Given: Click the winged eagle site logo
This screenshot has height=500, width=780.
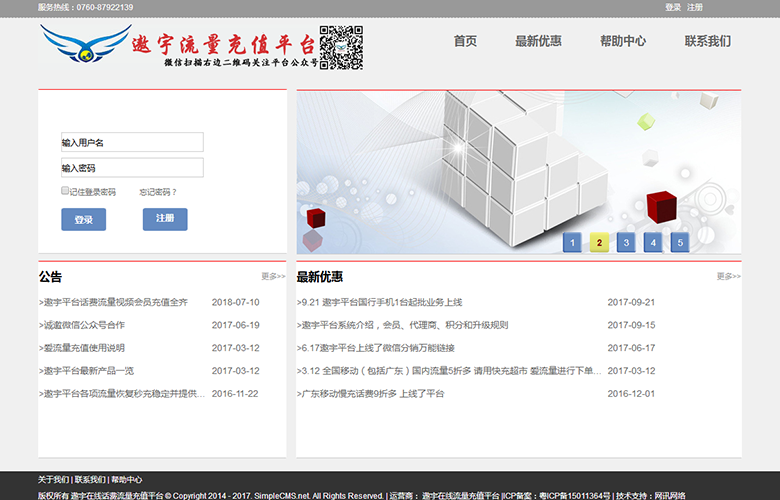Looking at the screenshot, I should click(85, 45).
